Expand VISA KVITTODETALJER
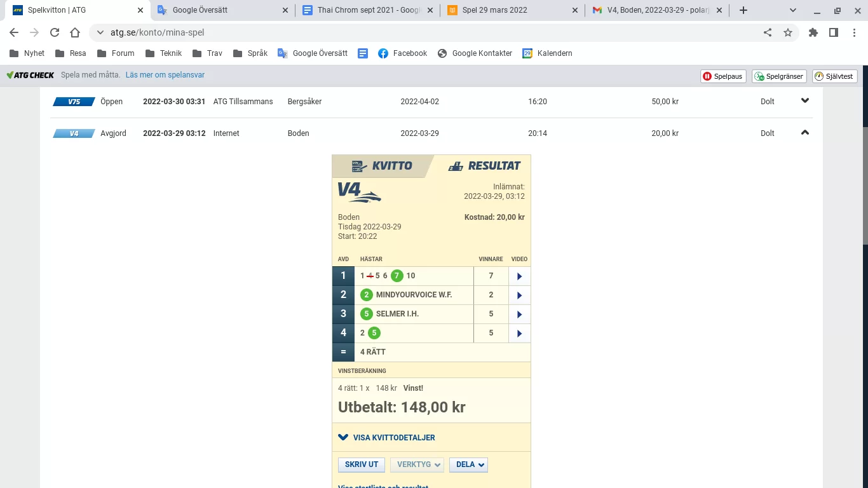This screenshot has width=868, height=488. coord(394,437)
